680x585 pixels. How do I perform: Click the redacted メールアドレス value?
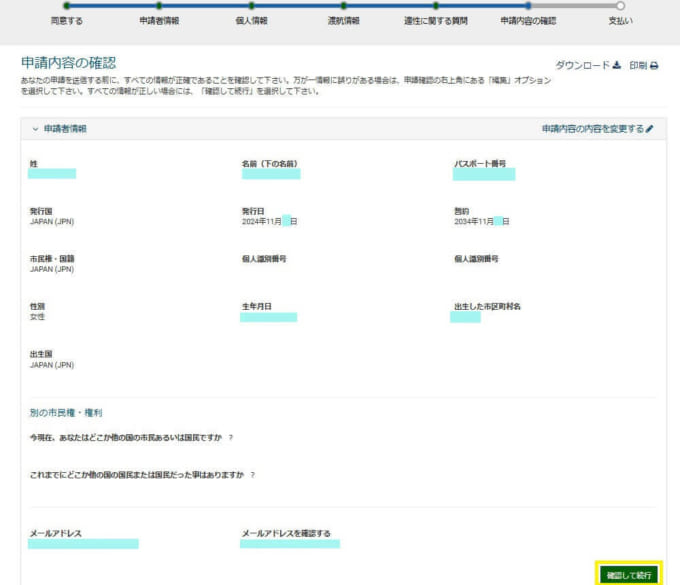pos(84,543)
